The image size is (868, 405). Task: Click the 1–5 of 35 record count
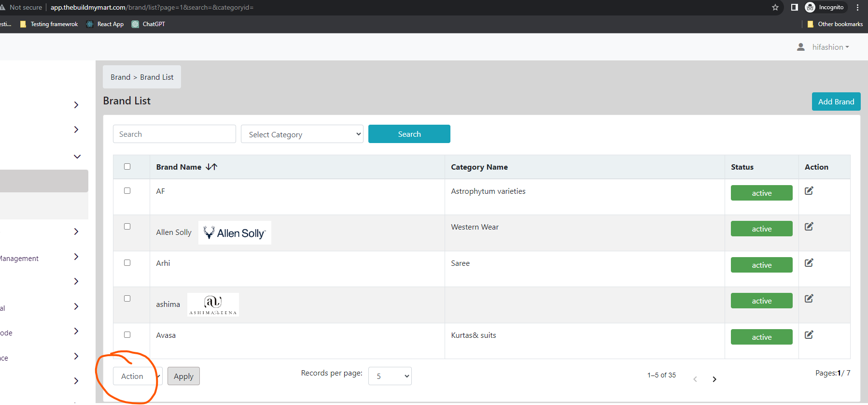pyautogui.click(x=661, y=375)
